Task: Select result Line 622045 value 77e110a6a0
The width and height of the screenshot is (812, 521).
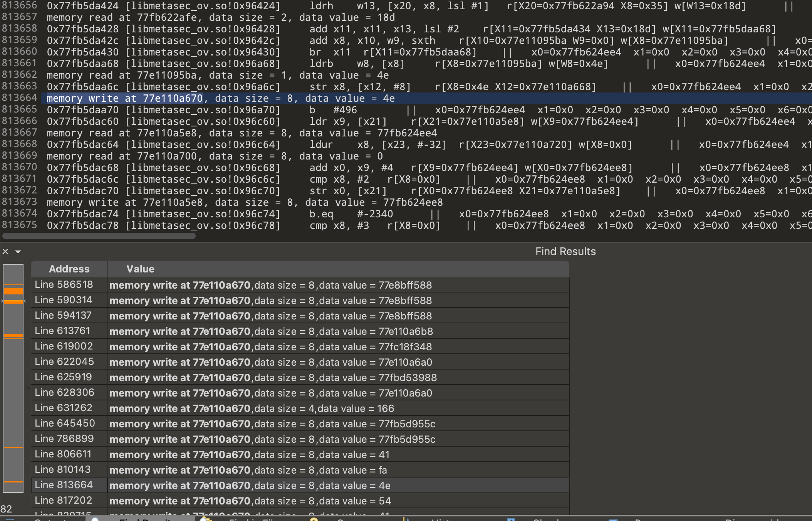Action: pyautogui.click(x=64, y=362)
